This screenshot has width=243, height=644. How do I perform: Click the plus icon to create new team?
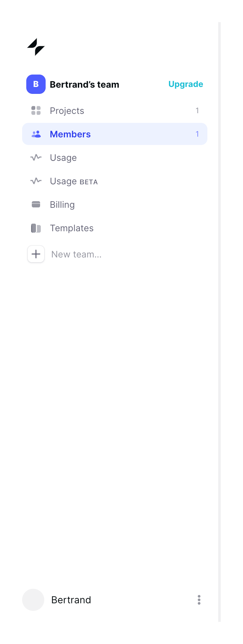36,254
